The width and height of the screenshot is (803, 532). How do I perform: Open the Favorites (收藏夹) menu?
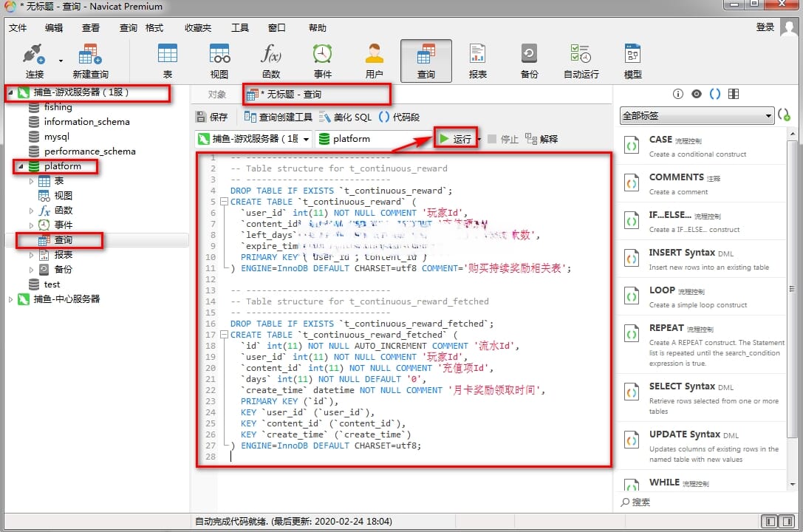pyautogui.click(x=198, y=27)
